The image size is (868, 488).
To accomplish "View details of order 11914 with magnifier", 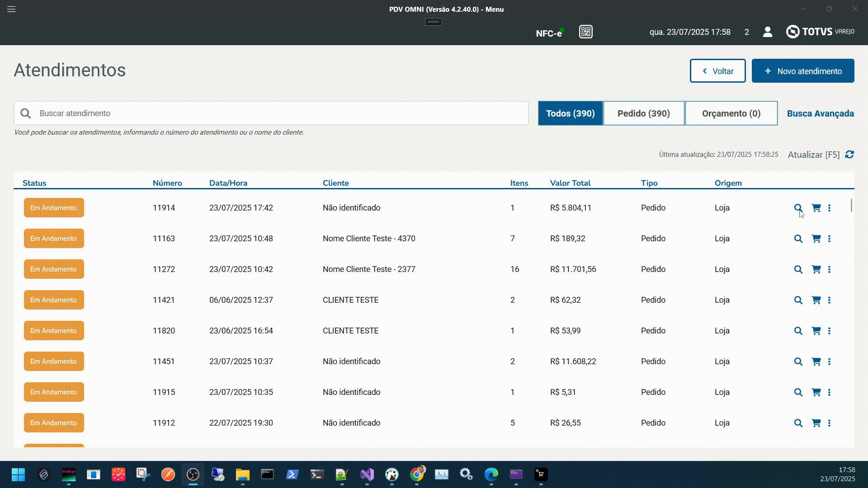I will [x=798, y=208].
